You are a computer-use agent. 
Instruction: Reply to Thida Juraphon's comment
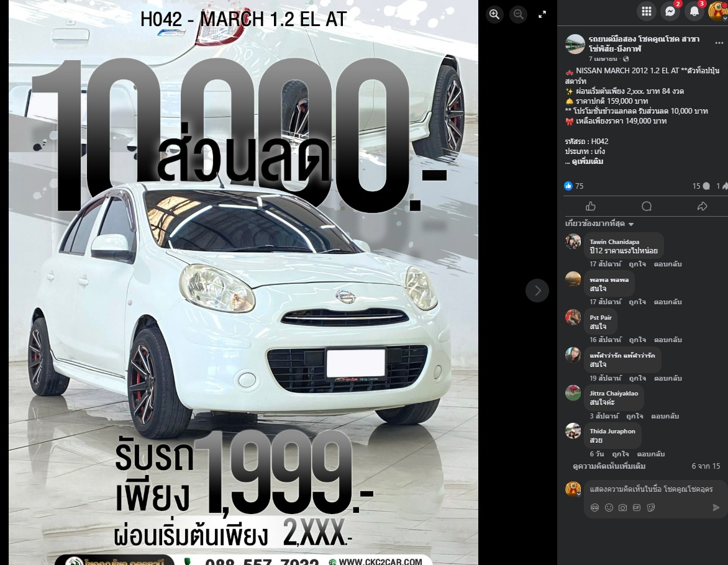651,454
